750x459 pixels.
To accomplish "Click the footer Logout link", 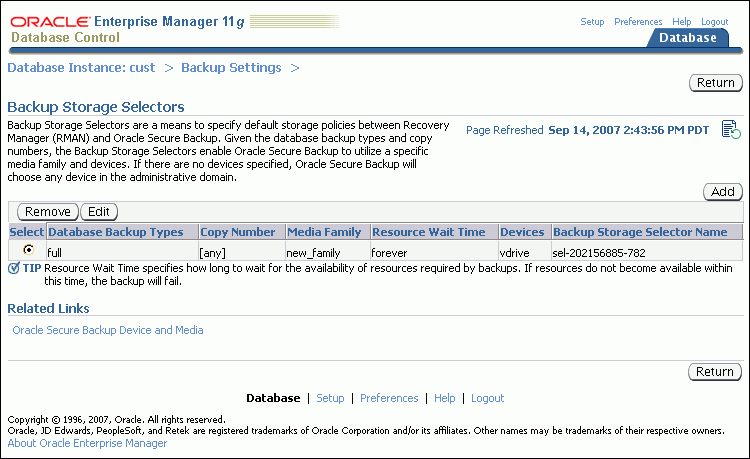I will [487, 398].
